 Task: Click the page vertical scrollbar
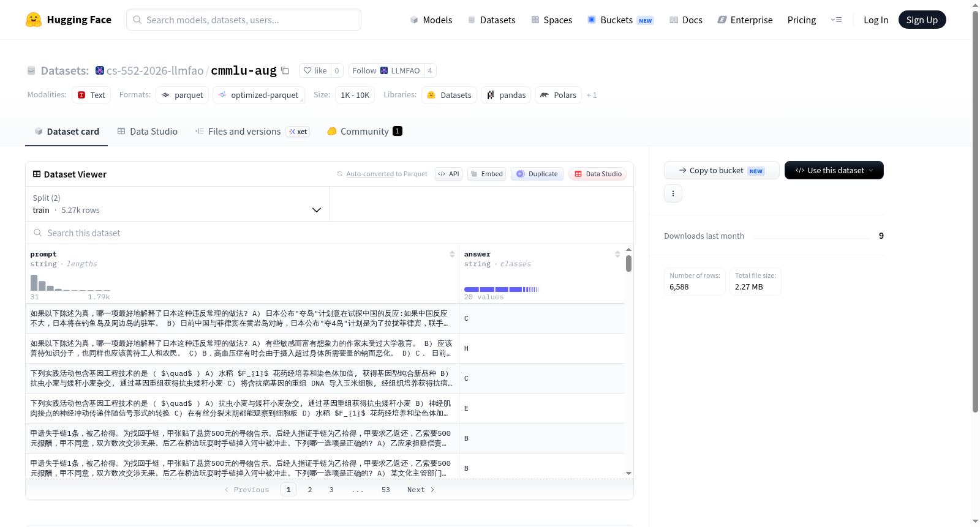tap(976, 212)
